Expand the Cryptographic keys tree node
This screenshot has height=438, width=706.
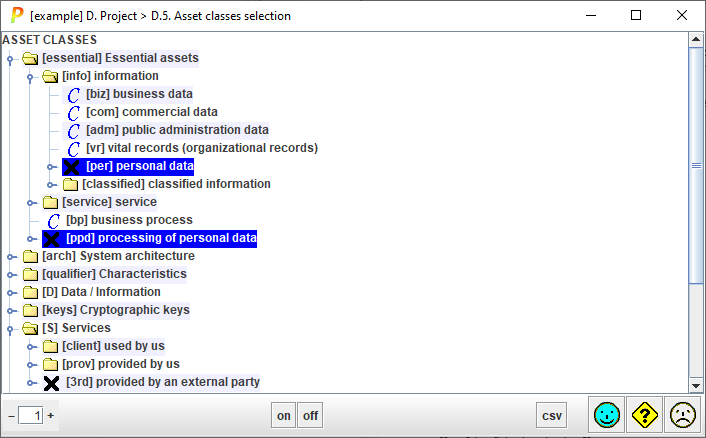[12, 310]
